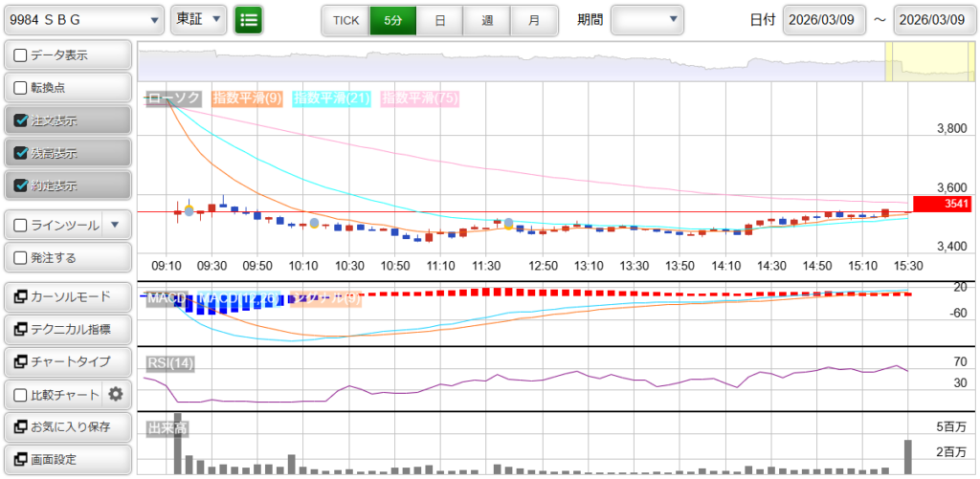The image size is (980, 479).
Task: Open カーソルモード popup panel
Action: 66,297
